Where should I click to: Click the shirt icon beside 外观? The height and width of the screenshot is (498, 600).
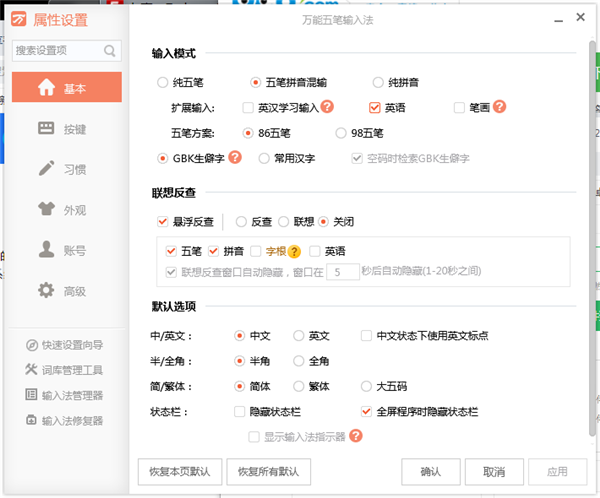(x=46, y=209)
